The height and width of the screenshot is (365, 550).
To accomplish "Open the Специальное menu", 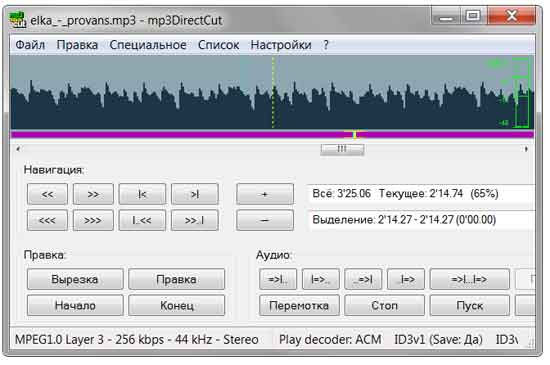I will [148, 45].
